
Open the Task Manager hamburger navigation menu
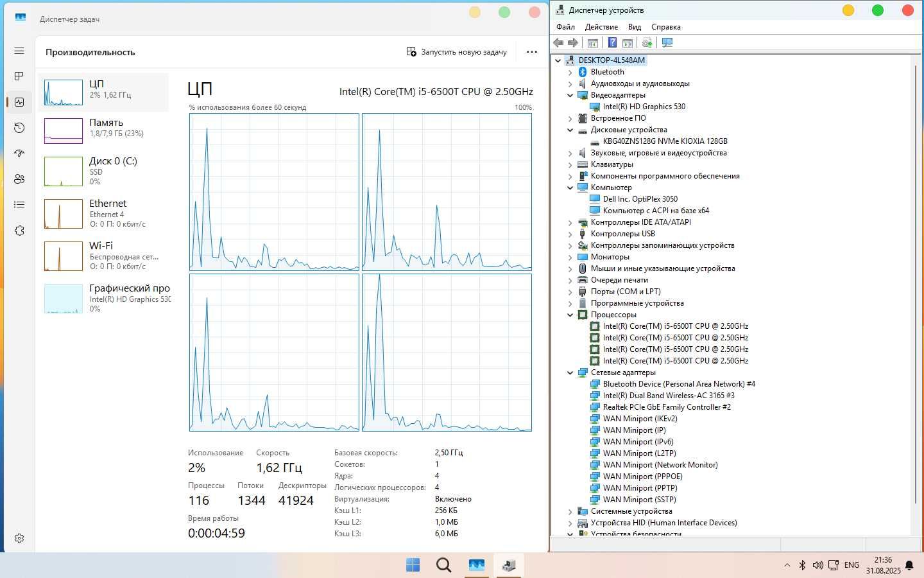[x=19, y=51]
